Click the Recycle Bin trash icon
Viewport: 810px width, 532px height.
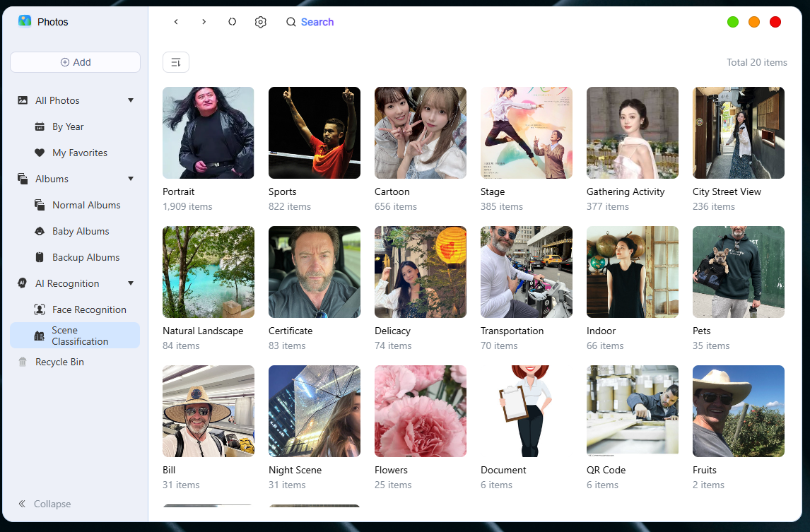(23, 362)
